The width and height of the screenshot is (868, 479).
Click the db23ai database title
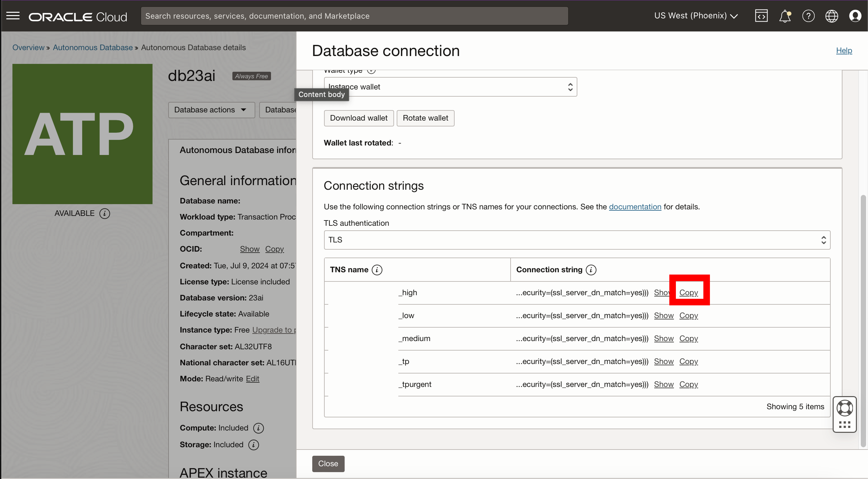[x=191, y=76]
